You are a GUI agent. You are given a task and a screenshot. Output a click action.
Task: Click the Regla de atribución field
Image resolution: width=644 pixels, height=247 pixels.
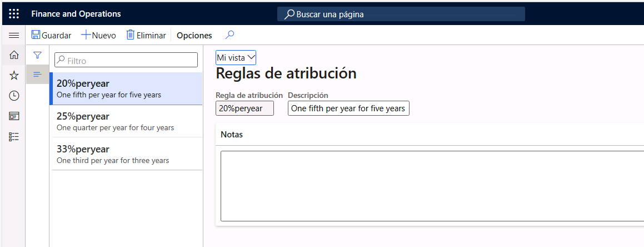[245, 108]
